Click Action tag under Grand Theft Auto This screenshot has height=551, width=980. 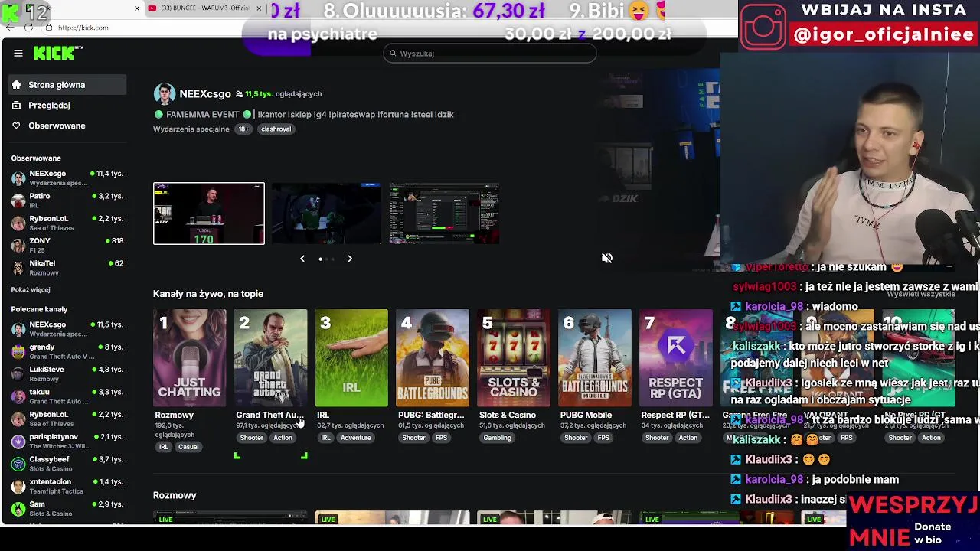coord(283,438)
